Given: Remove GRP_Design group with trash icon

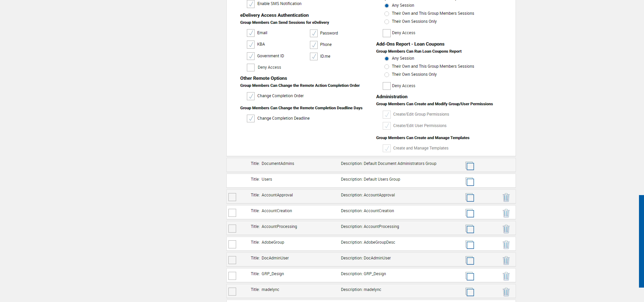Looking at the screenshot, I should click(506, 276).
